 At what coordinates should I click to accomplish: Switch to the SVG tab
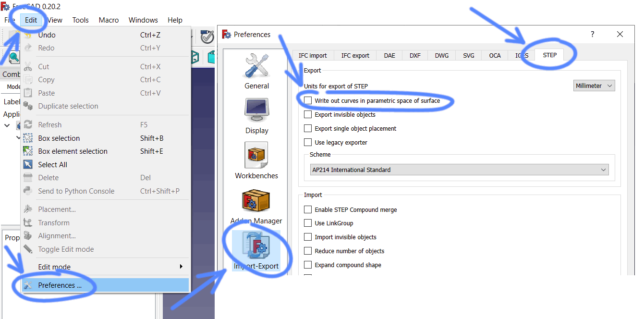pyautogui.click(x=469, y=55)
